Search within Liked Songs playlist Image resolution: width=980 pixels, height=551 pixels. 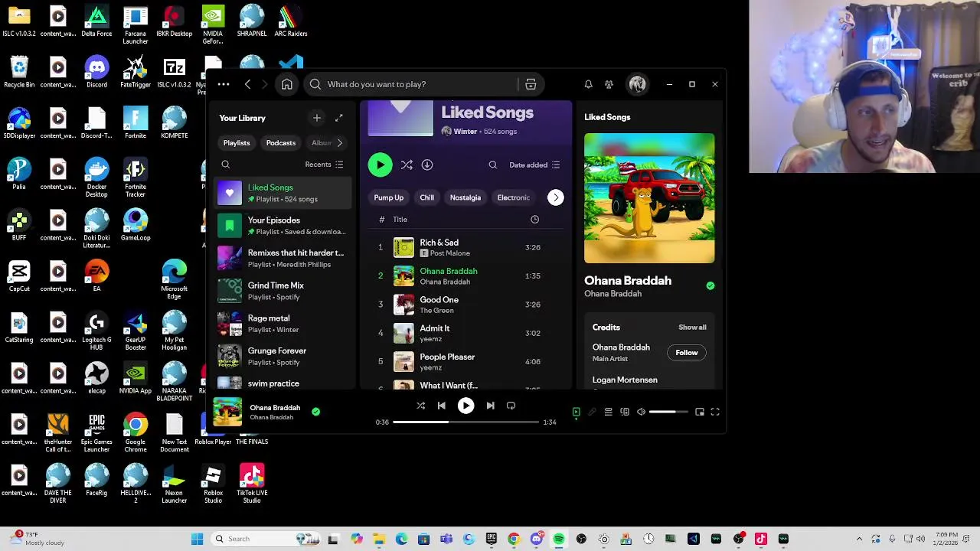[x=493, y=165]
